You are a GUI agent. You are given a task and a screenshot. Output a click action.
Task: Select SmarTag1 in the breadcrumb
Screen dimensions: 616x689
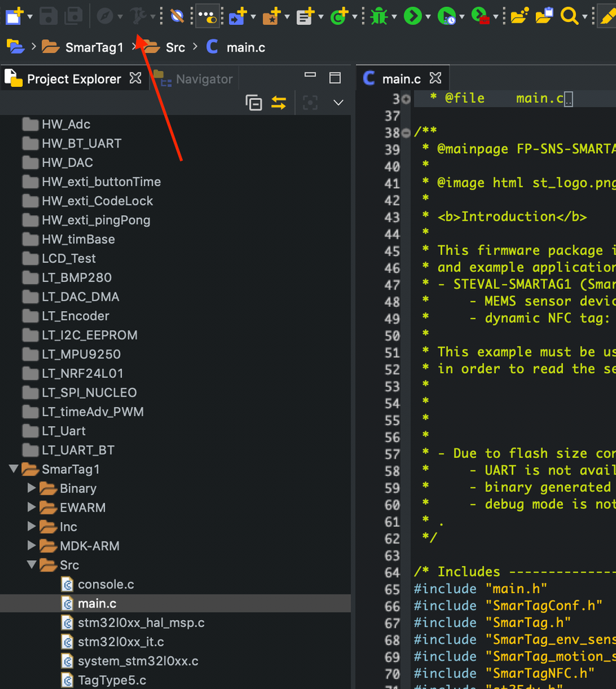94,48
